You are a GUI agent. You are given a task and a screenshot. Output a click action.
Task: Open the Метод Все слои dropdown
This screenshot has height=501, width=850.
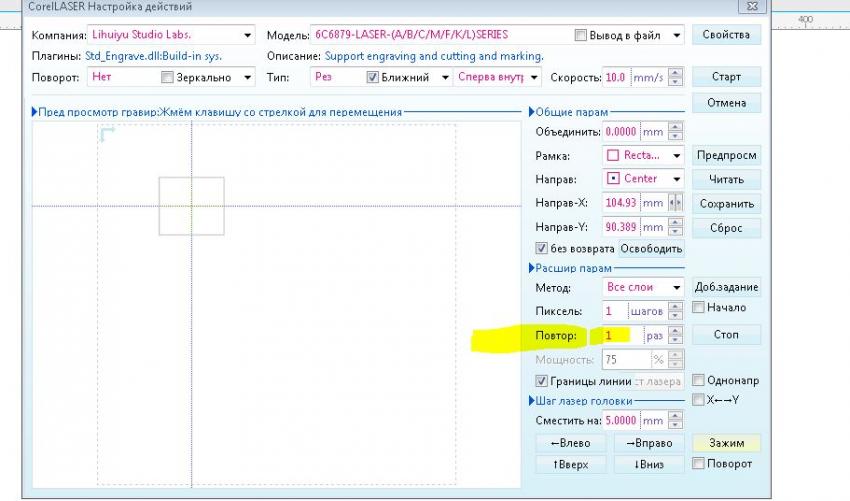tap(676, 287)
